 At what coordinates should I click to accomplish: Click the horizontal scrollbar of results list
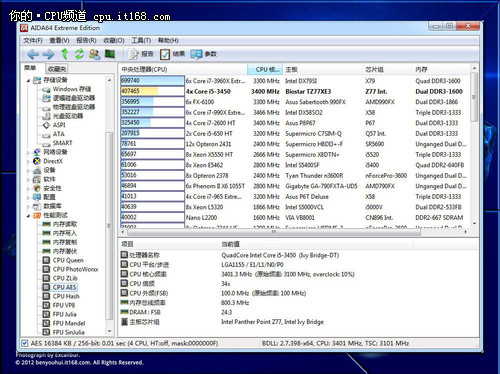pyautogui.click(x=273, y=232)
